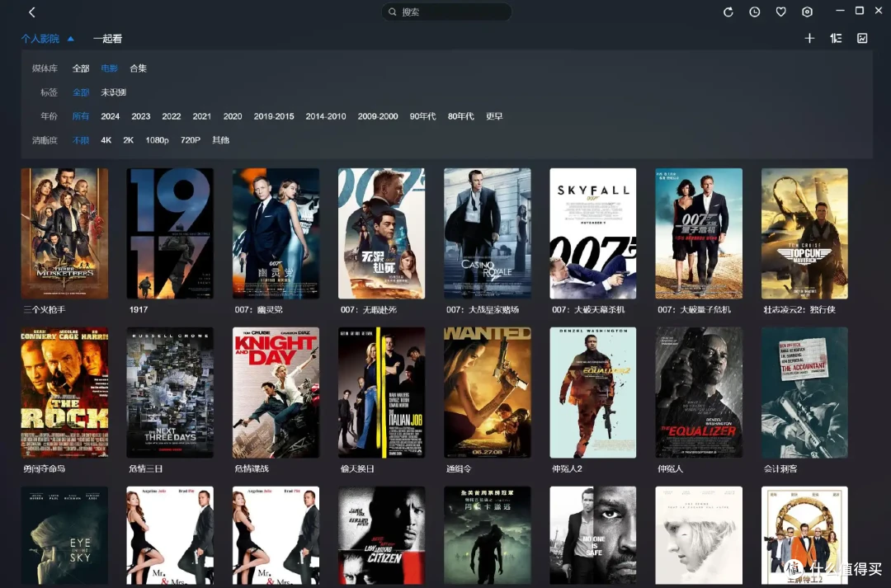Click the search magnifier icon
Viewport: 891px width, 588px height.
coord(393,12)
